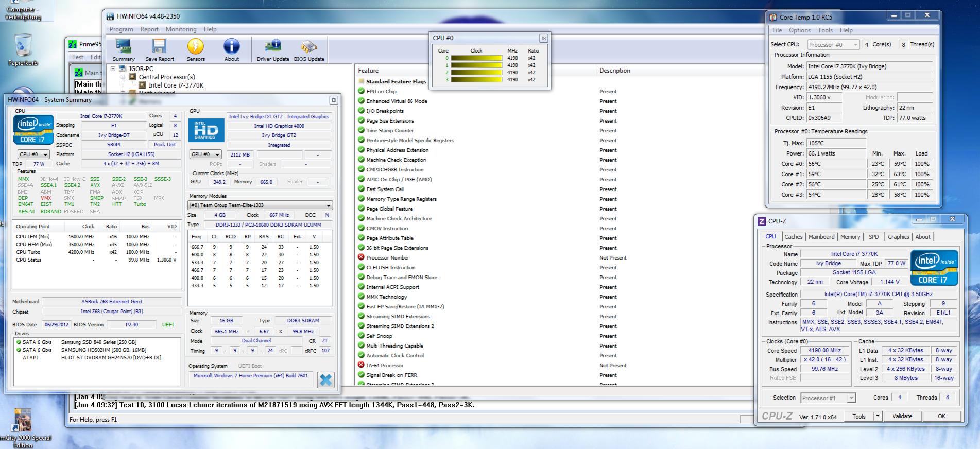Click the CPU-Z title bar Z icon

[x=762, y=221]
